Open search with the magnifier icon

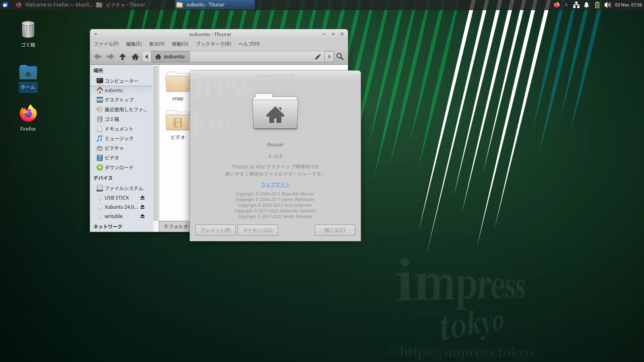click(340, 57)
